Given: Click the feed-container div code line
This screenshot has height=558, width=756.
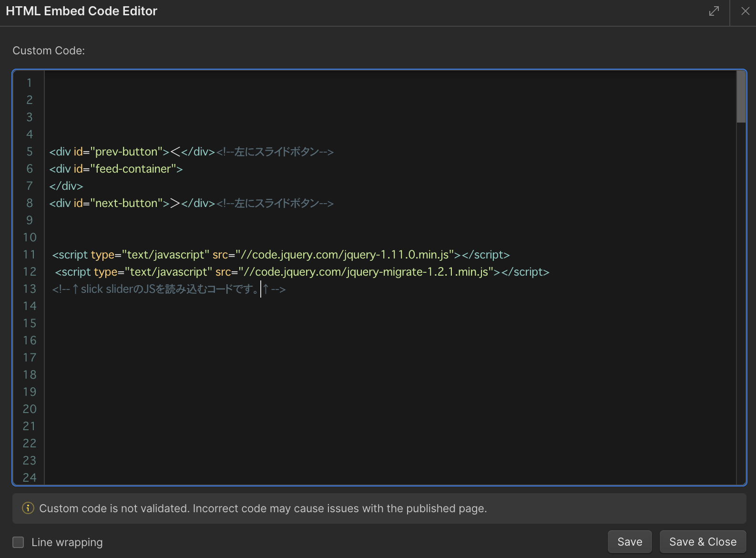Looking at the screenshot, I should point(116,169).
